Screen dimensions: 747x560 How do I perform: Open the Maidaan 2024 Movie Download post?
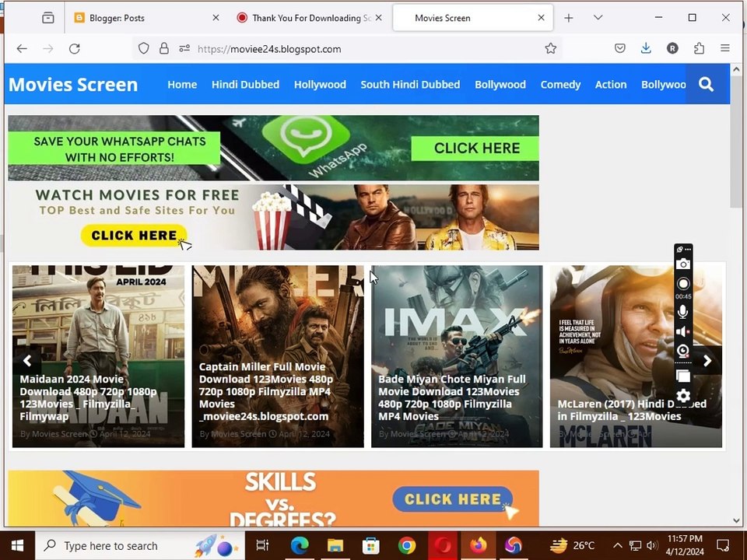[89, 397]
